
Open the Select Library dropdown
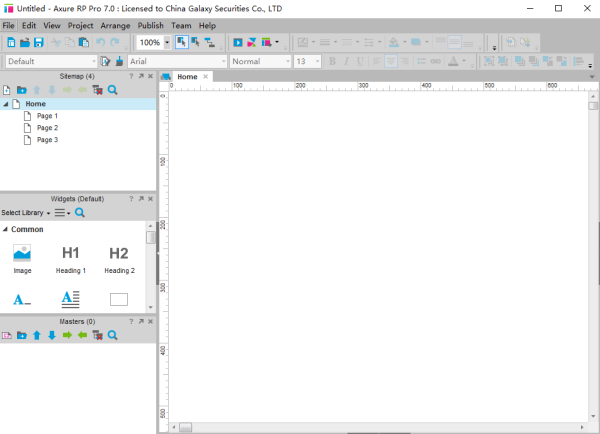26,213
